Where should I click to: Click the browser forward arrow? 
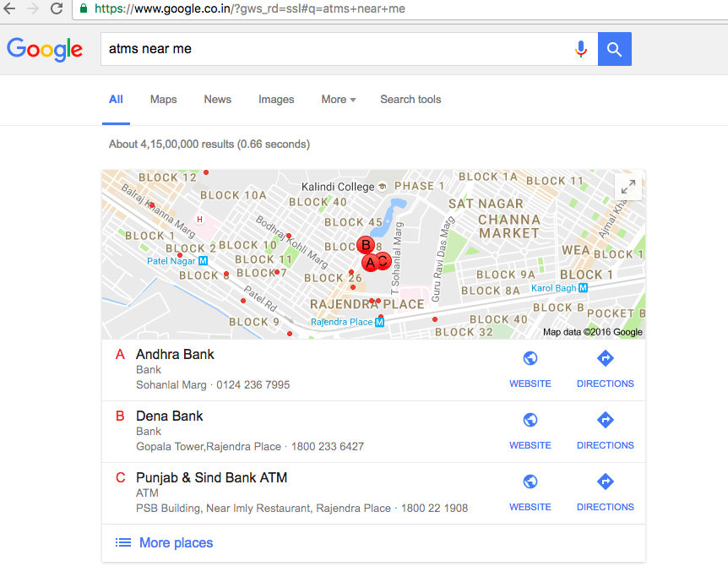tap(33, 8)
